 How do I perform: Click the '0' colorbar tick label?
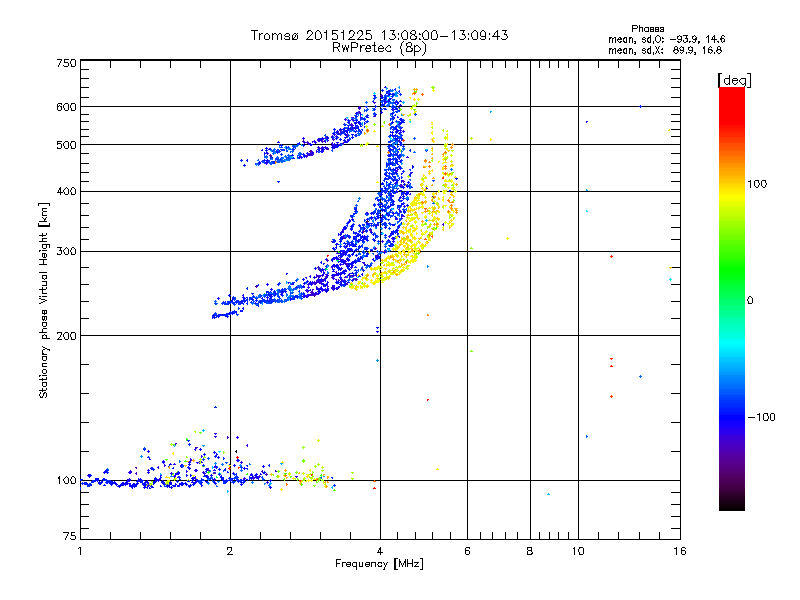pyautogui.click(x=749, y=301)
